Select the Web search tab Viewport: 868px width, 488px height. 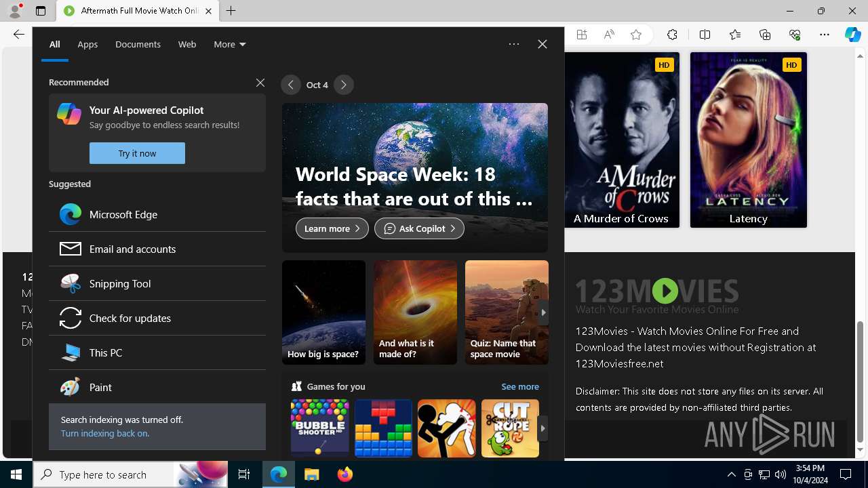click(x=187, y=44)
